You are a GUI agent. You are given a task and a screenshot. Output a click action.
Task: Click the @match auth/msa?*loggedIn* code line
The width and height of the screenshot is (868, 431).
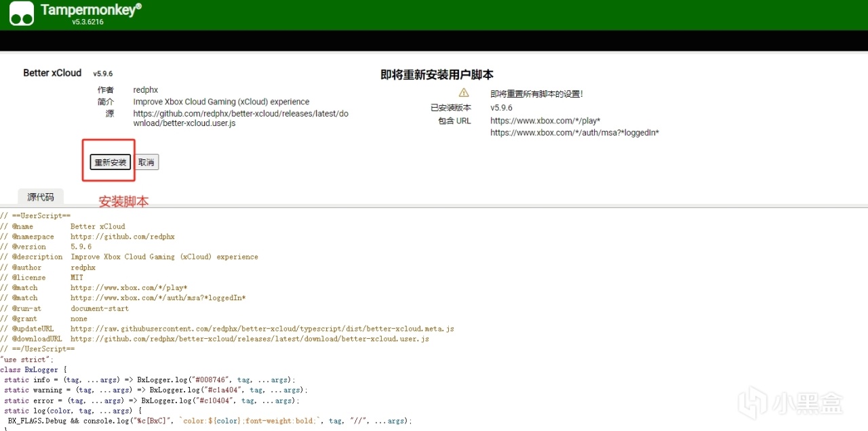123,298
